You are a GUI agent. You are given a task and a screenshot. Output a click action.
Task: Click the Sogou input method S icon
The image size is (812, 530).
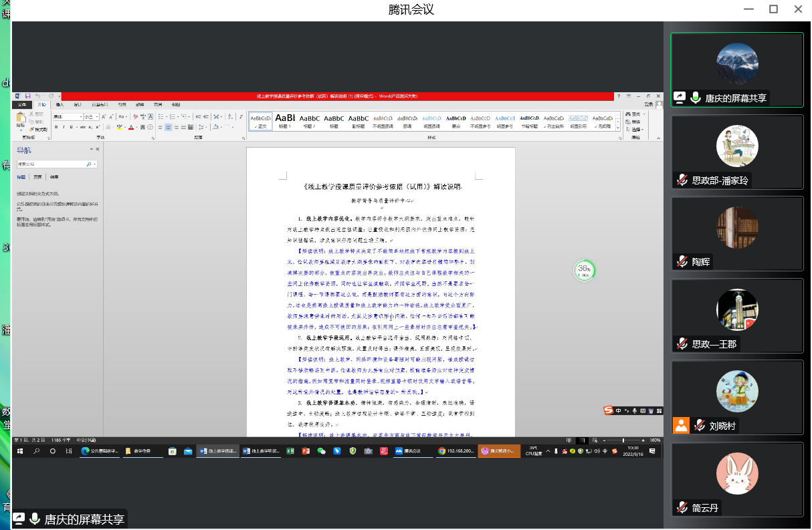click(608, 410)
